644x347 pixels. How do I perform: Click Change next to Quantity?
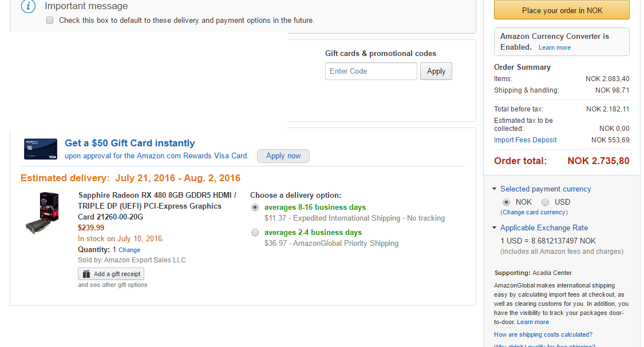[x=129, y=250]
